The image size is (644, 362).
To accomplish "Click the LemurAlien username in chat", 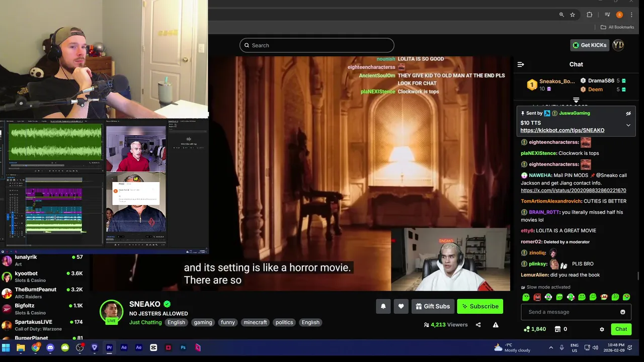I will 534,275.
